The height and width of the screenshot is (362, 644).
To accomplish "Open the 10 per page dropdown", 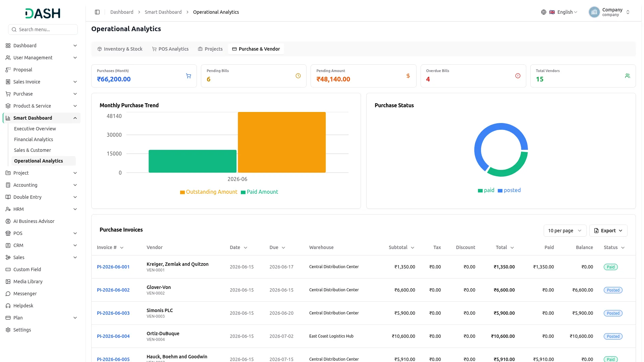I will coord(565,231).
